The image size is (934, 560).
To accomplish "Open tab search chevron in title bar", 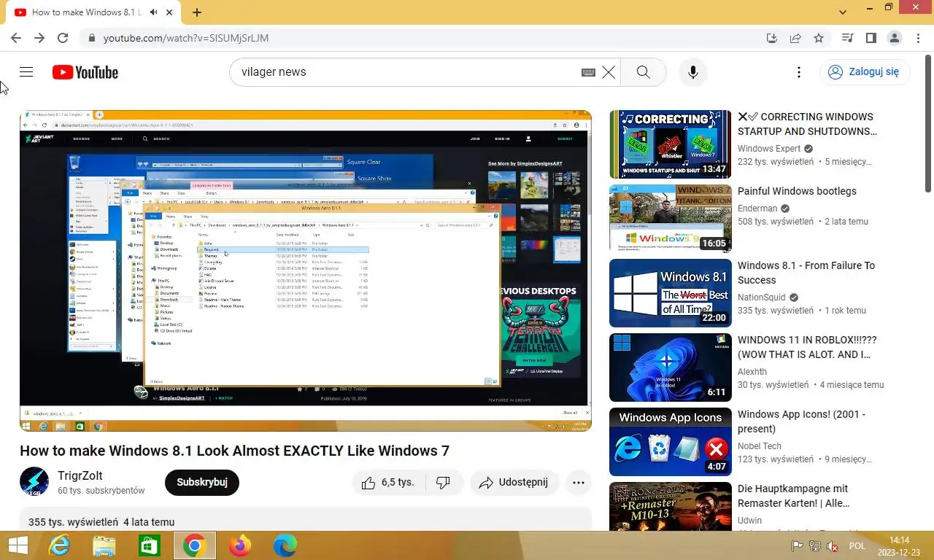I will 843,12.
